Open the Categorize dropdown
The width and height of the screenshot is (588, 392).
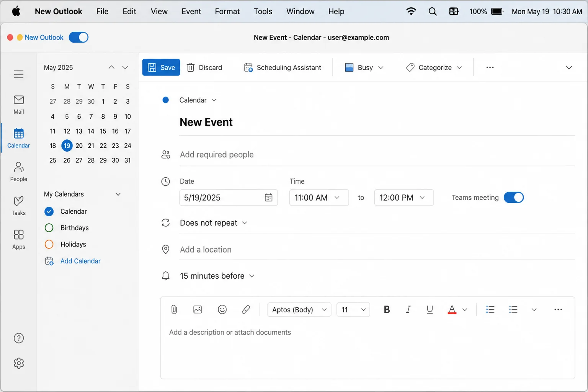click(434, 67)
